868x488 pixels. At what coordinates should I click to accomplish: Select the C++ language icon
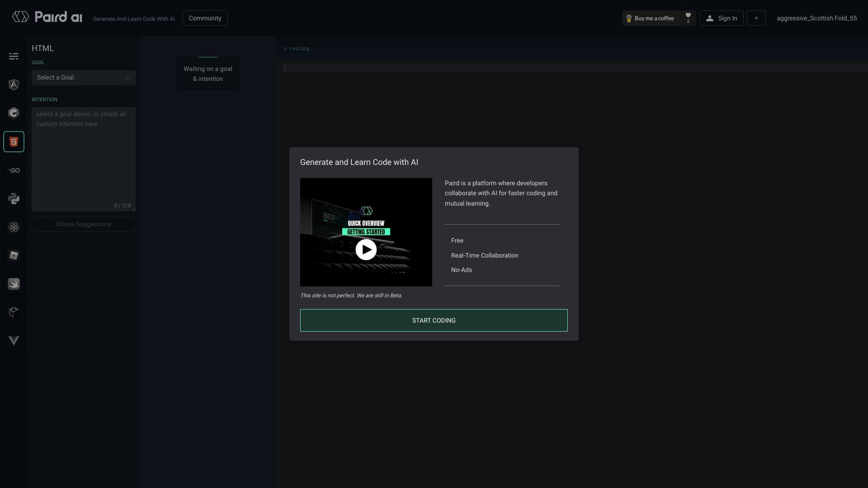click(x=14, y=113)
